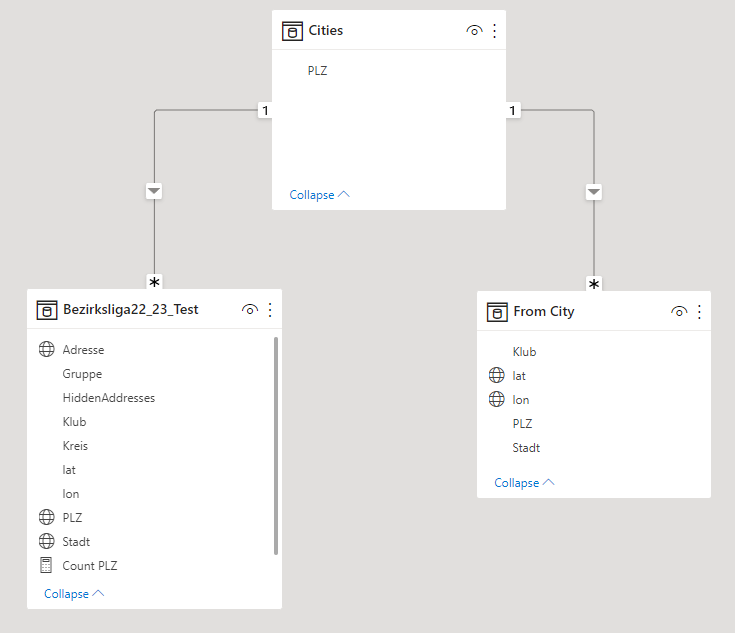Image resolution: width=735 pixels, height=633 pixels.
Task: Click the Bezirksliga table field list scrollbar
Action: point(276,445)
